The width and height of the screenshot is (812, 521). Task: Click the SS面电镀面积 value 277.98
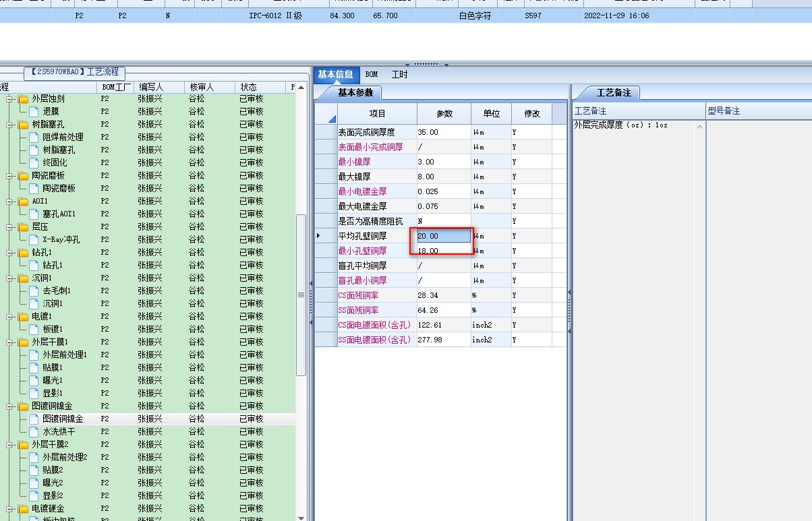[x=444, y=340]
